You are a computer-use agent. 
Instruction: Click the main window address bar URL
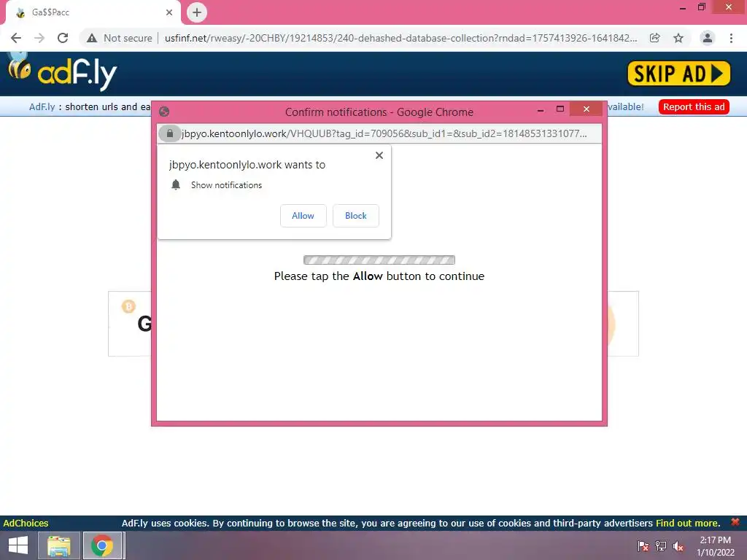pos(400,38)
